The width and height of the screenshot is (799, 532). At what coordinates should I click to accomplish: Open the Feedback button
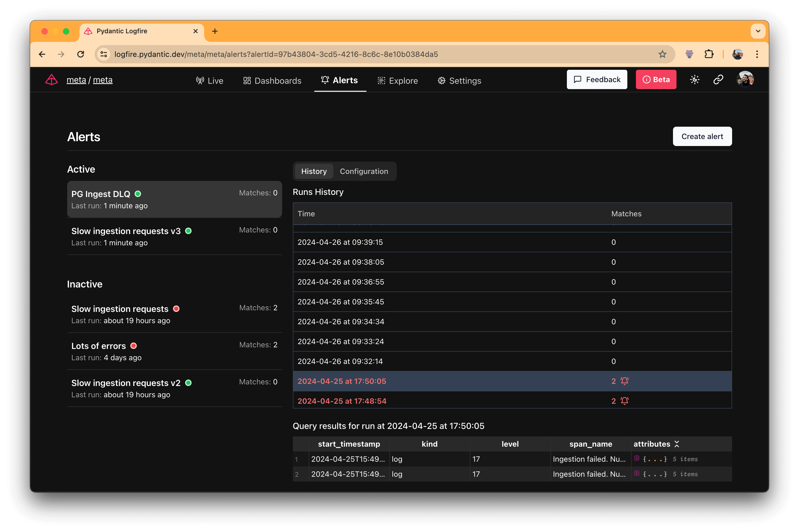point(597,80)
